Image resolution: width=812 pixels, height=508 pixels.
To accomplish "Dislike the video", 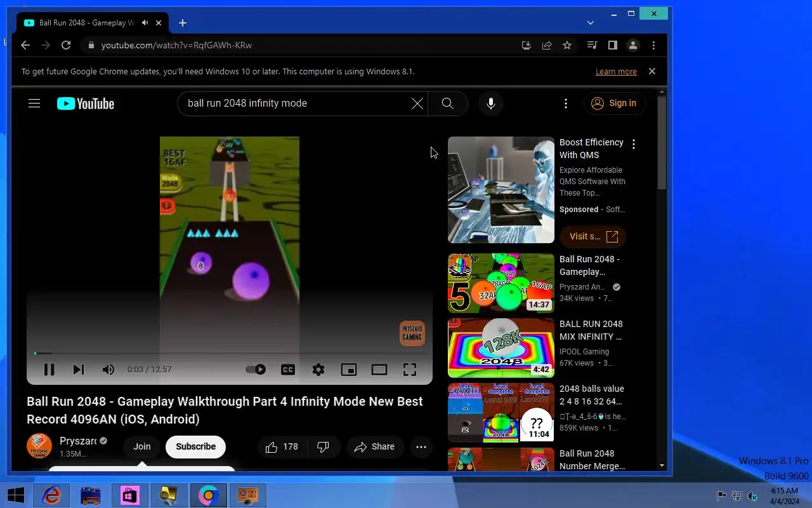I will click(323, 447).
